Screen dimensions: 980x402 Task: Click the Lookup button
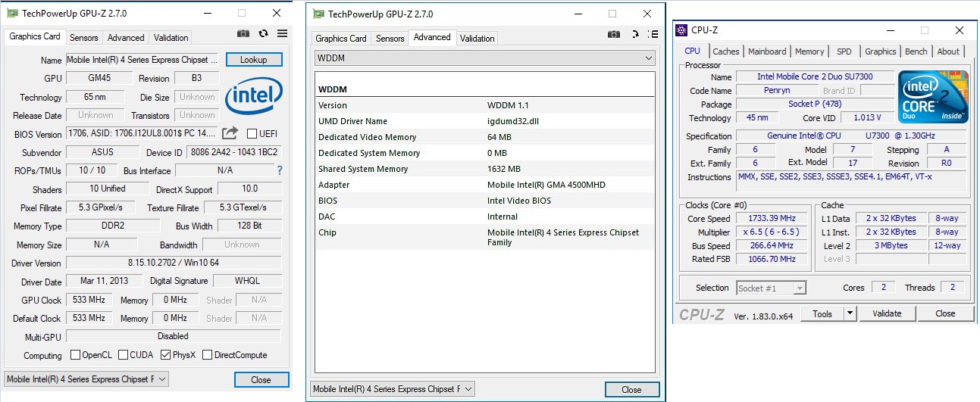[254, 59]
